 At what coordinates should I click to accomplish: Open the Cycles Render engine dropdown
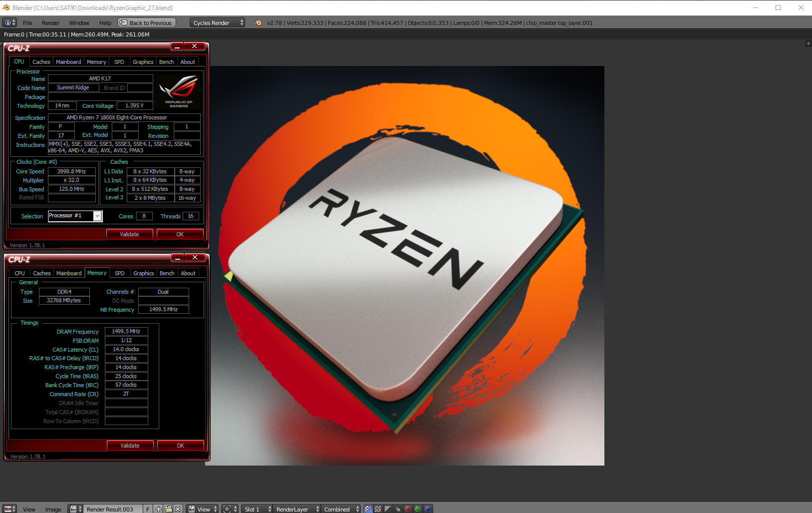pyautogui.click(x=218, y=23)
